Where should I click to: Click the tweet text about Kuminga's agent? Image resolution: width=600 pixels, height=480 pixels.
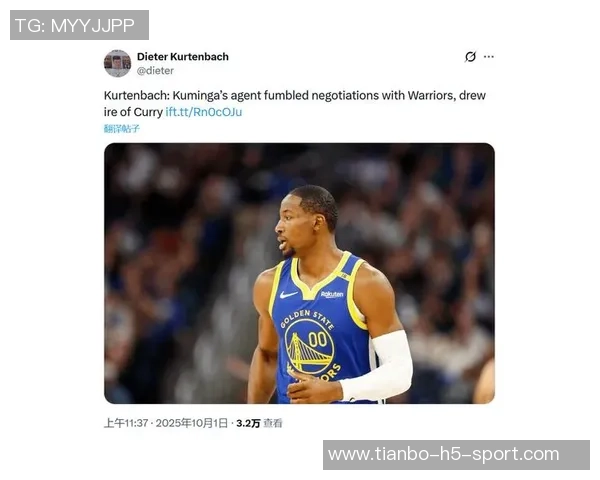tap(295, 103)
